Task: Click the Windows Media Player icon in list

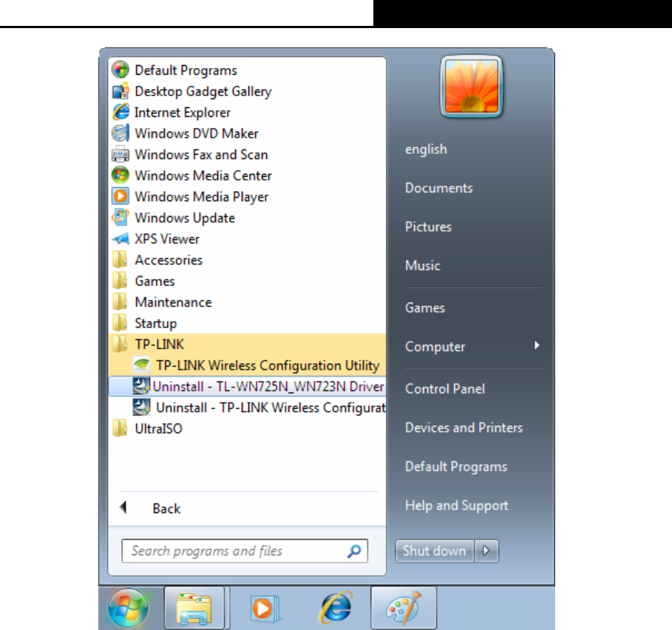Action: coord(121,196)
